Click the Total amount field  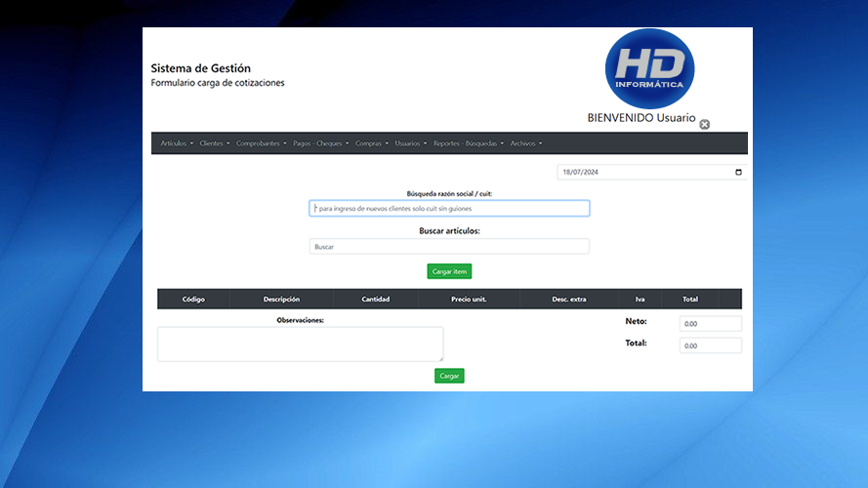click(710, 346)
